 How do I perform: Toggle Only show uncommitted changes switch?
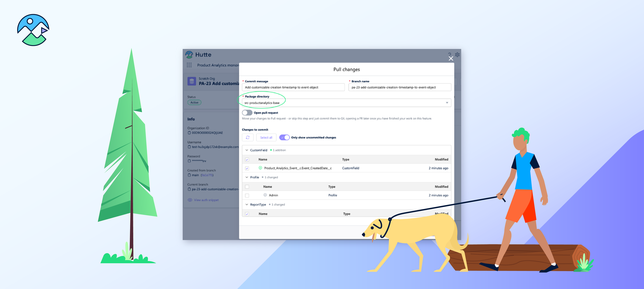[x=284, y=137]
